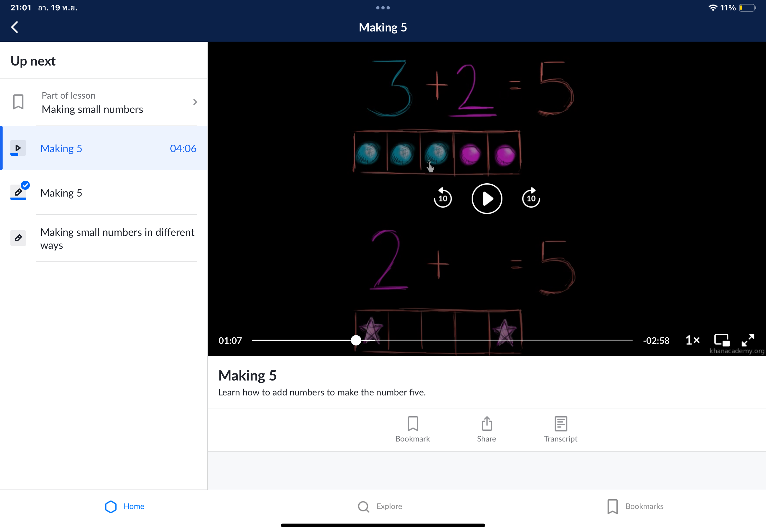Change the 1x playback speed
The height and width of the screenshot is (532, 766).
(x=693, y=340)
